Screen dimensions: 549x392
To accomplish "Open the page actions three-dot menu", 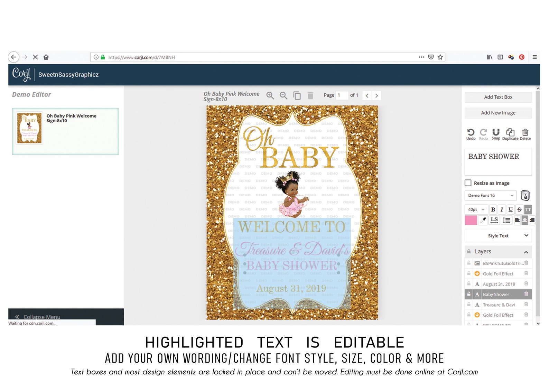I will (421, 57).
